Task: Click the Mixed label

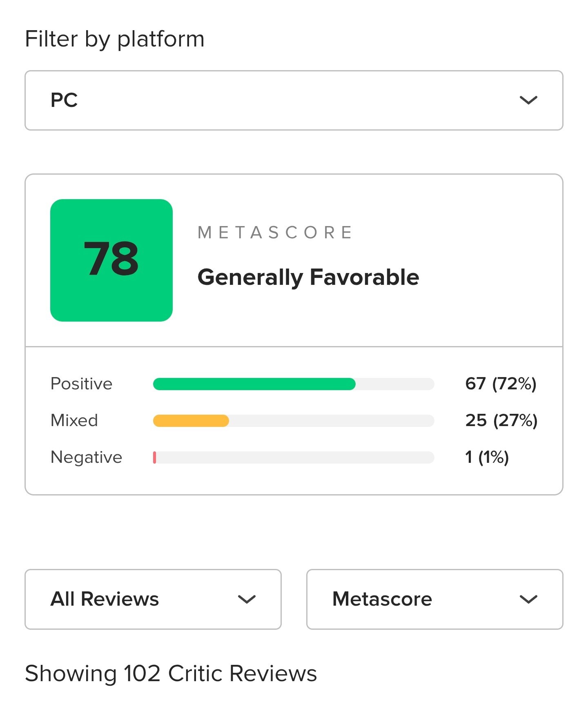Action: click(x=74, y=420)
